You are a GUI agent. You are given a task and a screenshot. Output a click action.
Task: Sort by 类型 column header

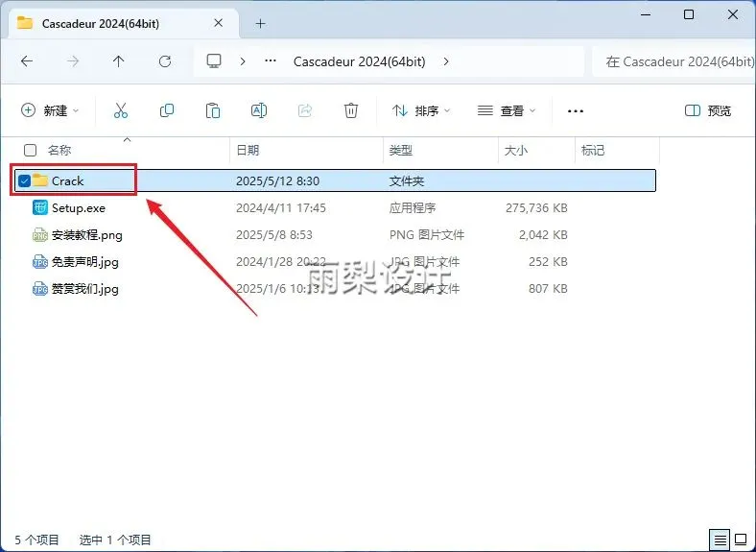point(401,150)
